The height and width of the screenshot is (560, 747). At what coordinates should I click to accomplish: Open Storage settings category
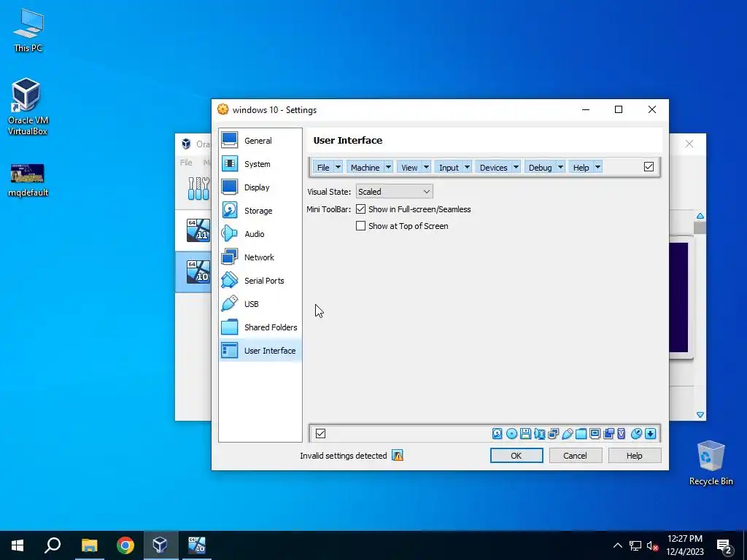pyautogui.click(x=260, y=211)
